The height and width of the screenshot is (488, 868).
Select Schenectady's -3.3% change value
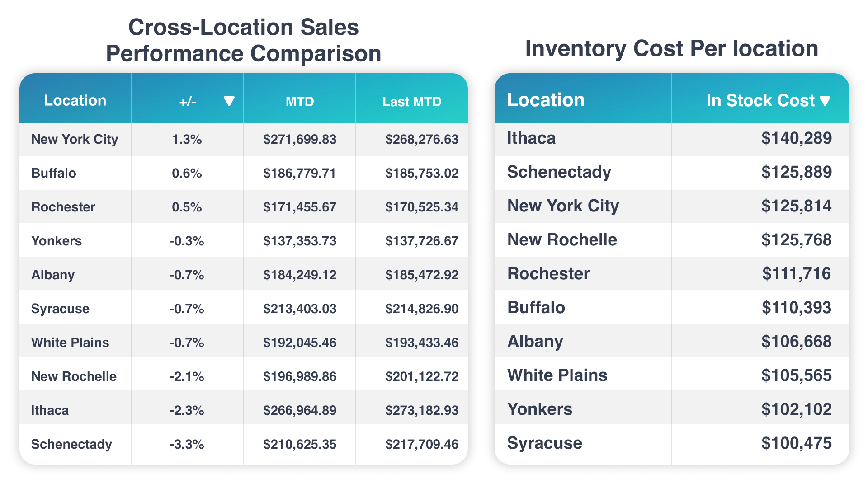[187, 444]
